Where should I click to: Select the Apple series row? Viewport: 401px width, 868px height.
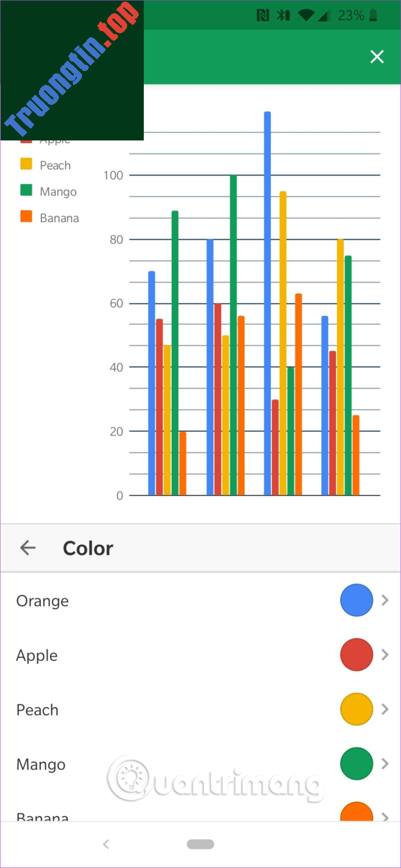click(x=36, y=655)
